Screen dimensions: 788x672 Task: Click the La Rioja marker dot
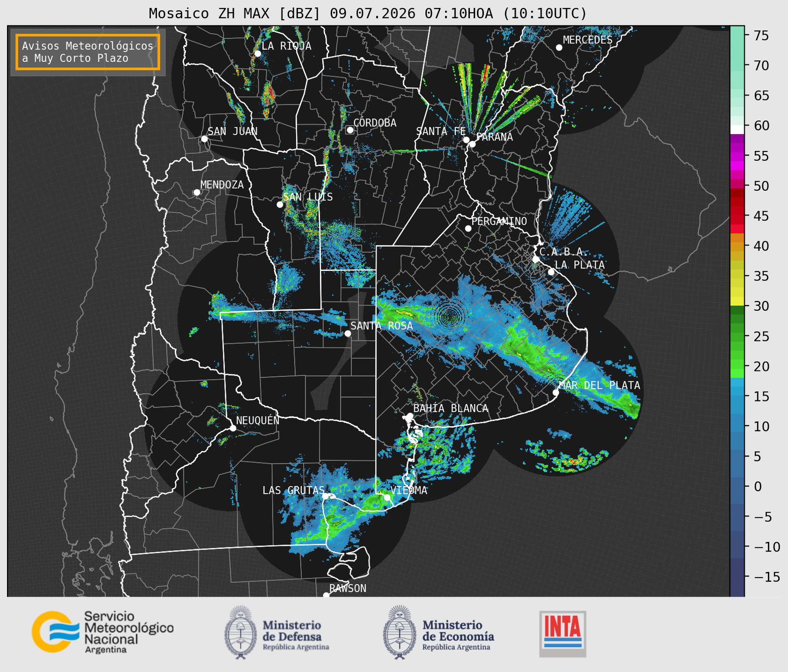257,54
